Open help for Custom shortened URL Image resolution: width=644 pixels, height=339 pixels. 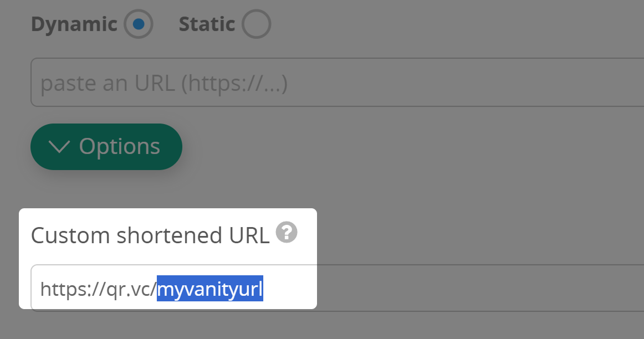[x=287, y=232]
